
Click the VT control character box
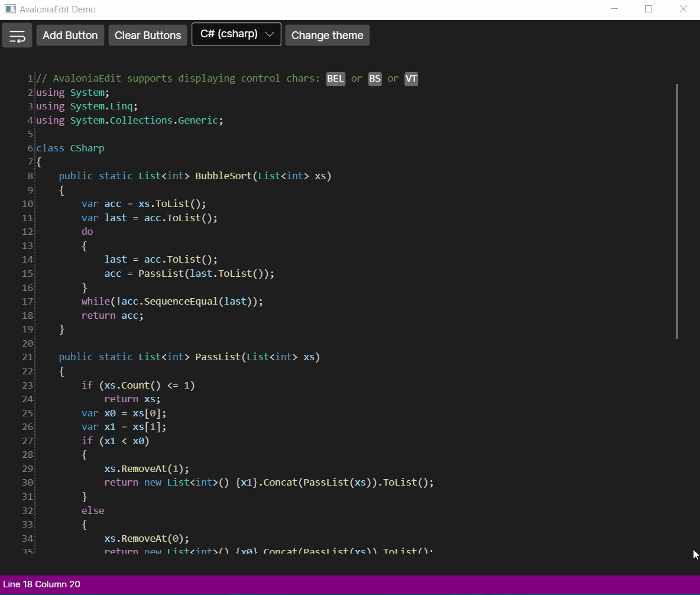pyautogui.click(x=411, y=79)
